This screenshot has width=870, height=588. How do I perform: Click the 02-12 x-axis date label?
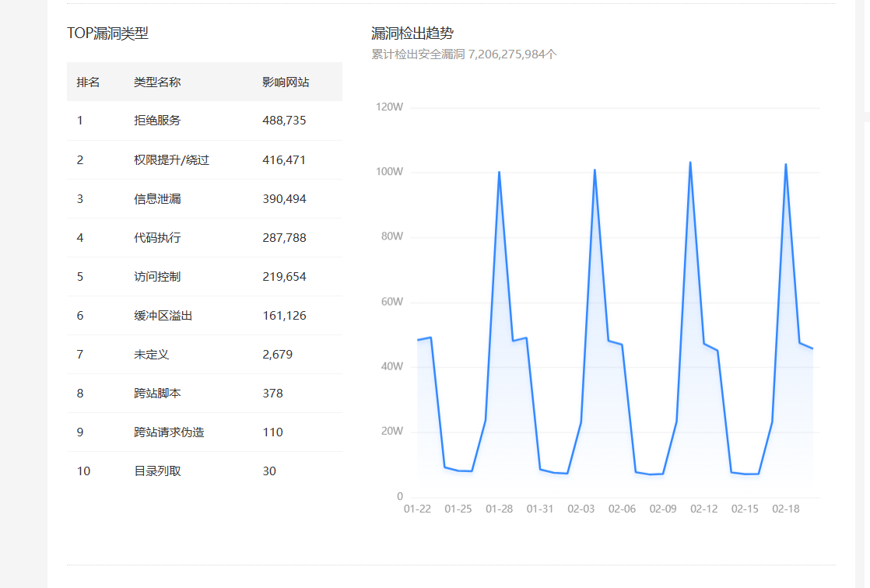[703, 509]
